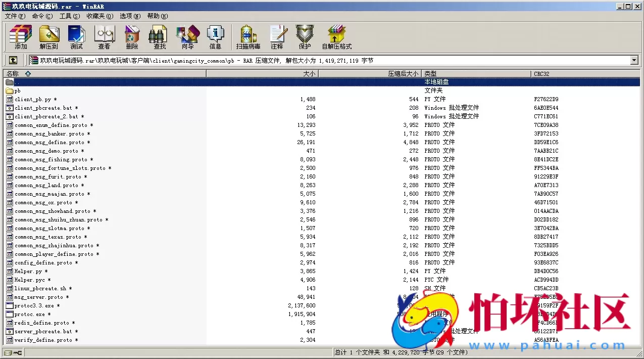Click the 扫描病毒 (Virus Scan) icon
The width and height of the screenshot is (644, 359).
pyautogui.click(x=247, y=36)
